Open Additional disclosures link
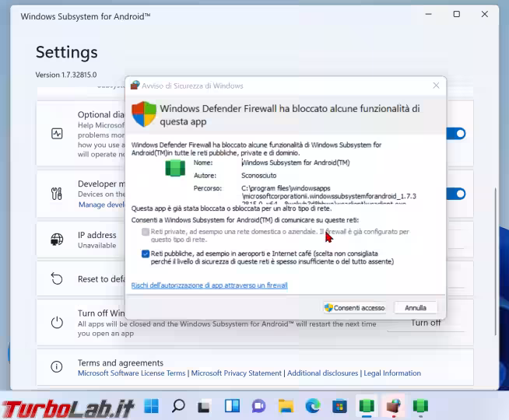This screenshot has height=420, width=509. (x=322, y=373)
